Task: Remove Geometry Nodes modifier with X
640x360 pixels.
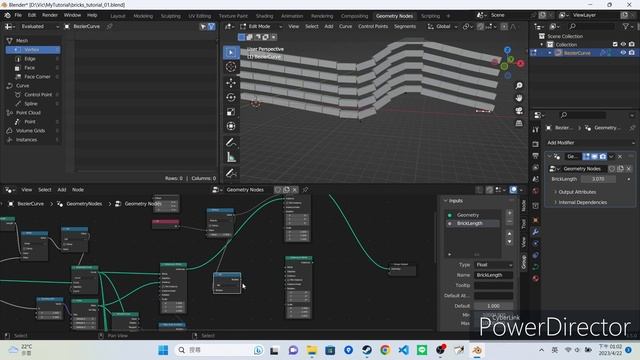Action: click(620, 156)
